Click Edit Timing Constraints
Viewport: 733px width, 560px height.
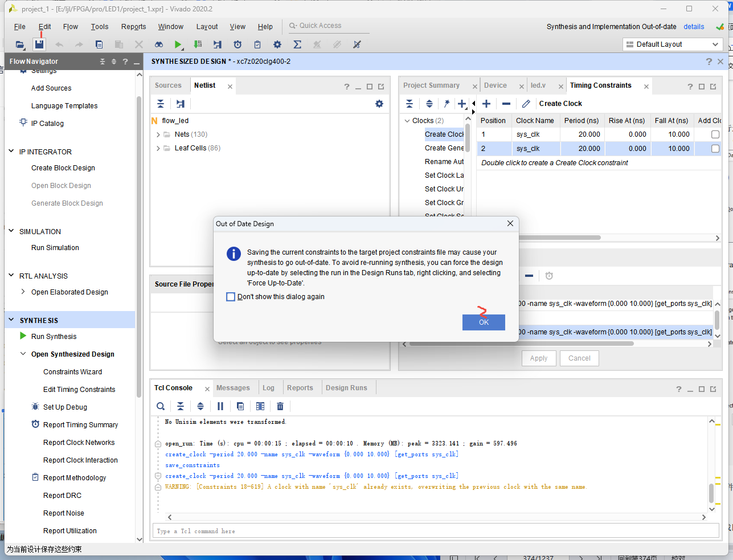click(79, 390)
